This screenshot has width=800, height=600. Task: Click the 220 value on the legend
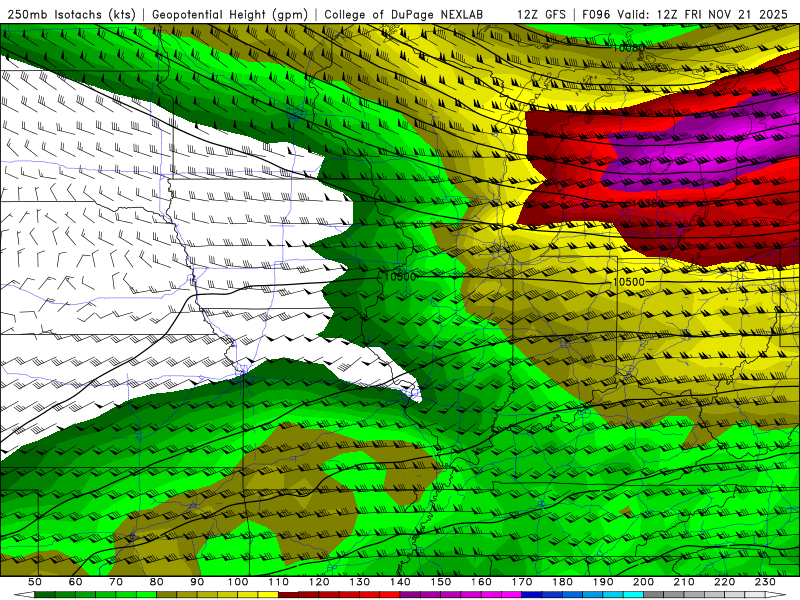(724, 582)
